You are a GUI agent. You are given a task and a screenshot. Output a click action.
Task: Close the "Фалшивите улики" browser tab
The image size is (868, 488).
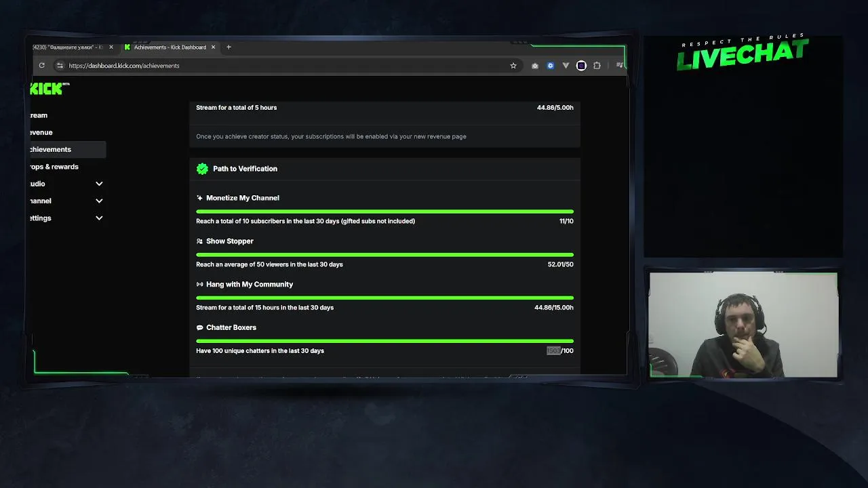pyautogui.click(x=111, y=47)
